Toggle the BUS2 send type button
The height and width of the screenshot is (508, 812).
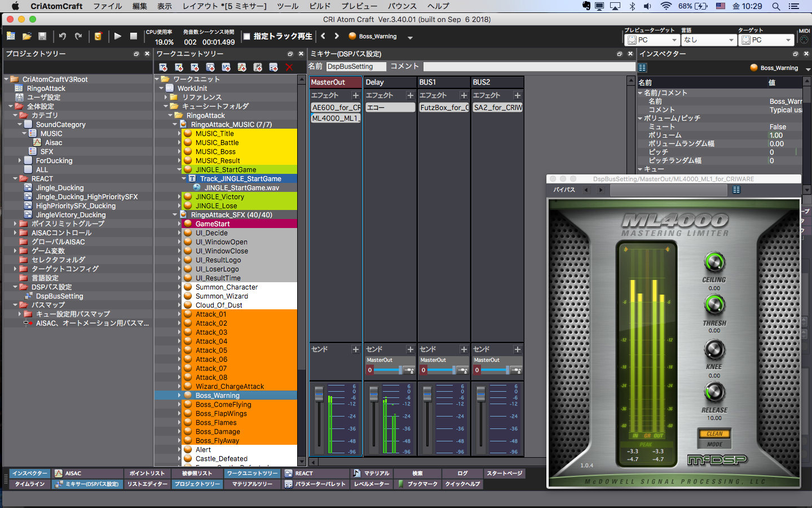click(x=516, y=370)
